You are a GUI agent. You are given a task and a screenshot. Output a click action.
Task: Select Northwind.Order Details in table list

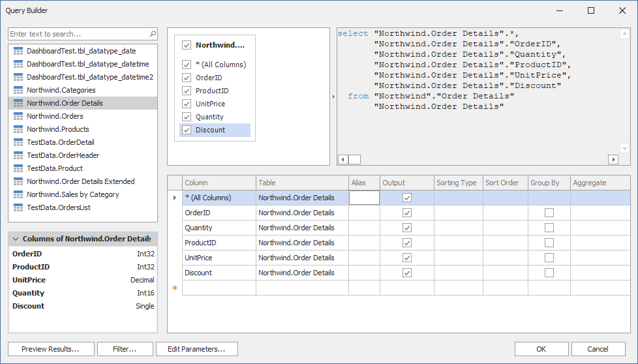click(83, 103)
